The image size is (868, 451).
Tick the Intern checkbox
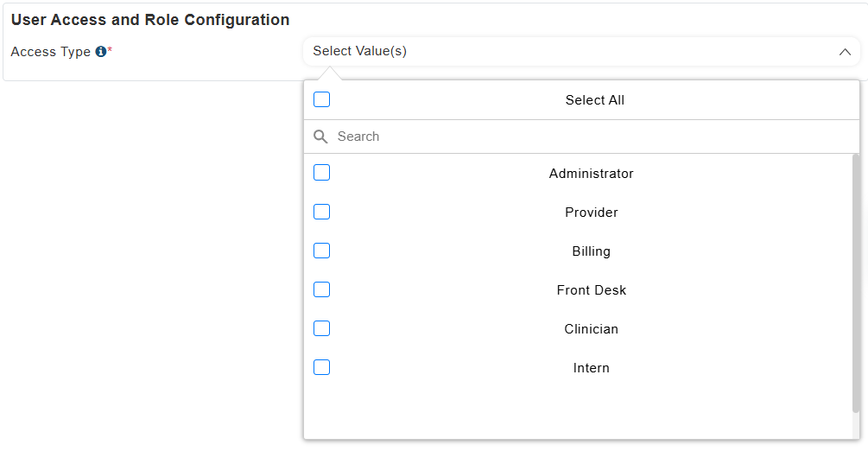(322, 367)
